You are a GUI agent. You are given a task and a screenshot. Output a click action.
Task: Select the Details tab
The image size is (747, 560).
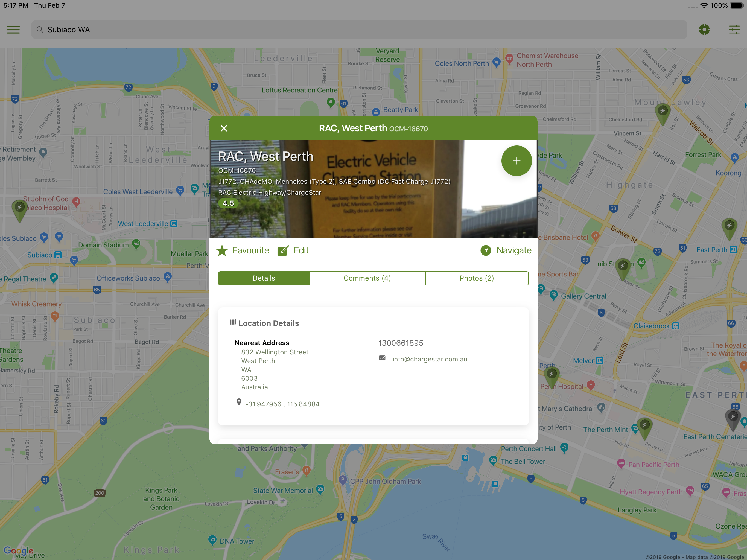coord(264,278)
